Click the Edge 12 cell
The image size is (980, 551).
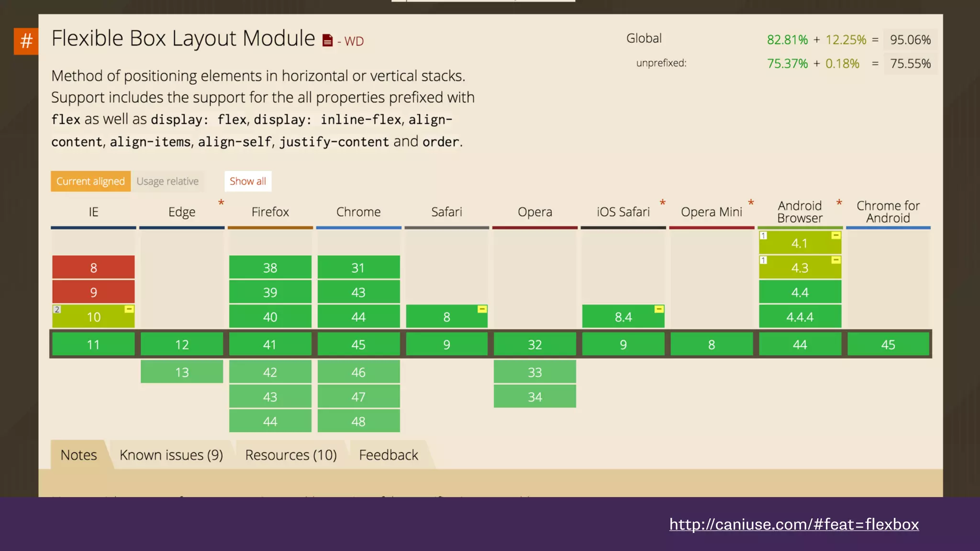pyautogui.click(x=182, y=344)
